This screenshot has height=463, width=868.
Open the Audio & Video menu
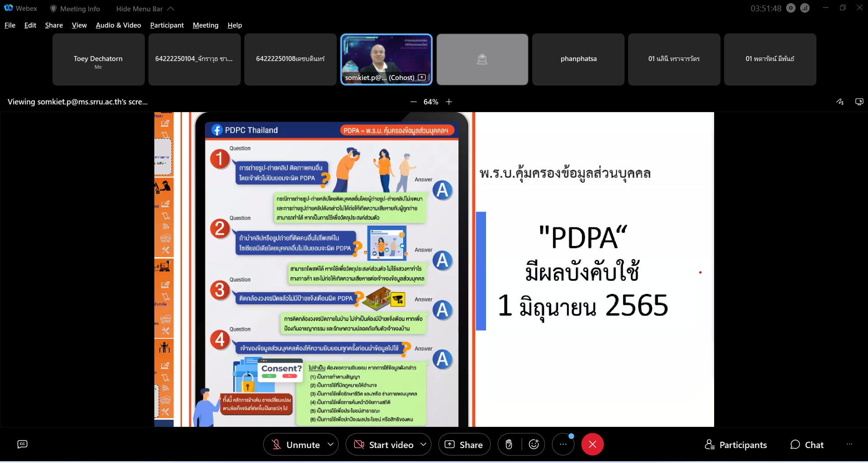118,25
